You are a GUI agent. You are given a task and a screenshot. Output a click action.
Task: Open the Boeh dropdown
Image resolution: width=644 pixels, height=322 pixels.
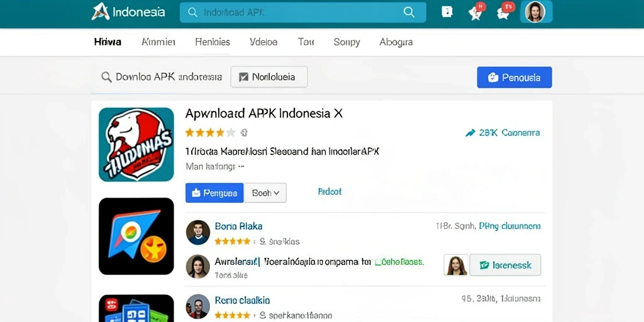pos(265,193)
